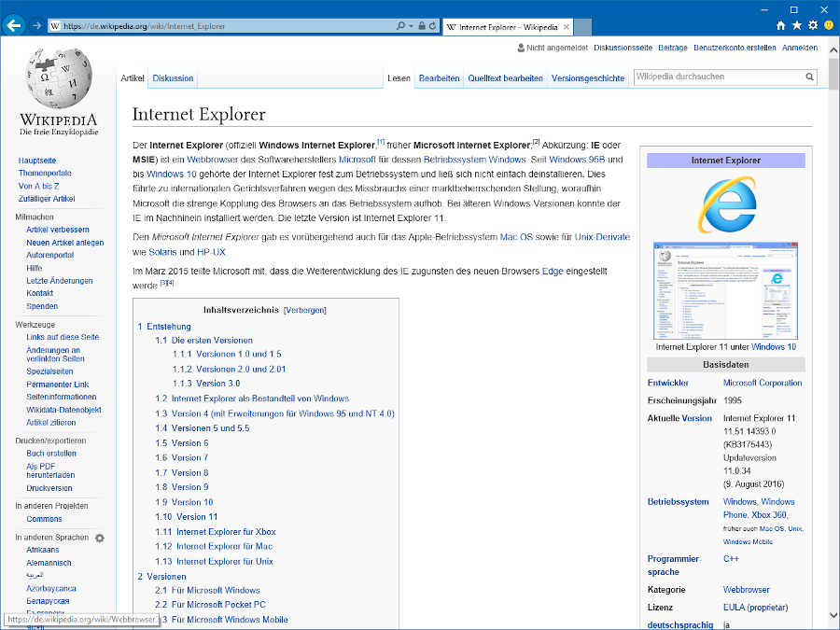
Task: Open the Edge link in the article text
Action: click(553, 271)
